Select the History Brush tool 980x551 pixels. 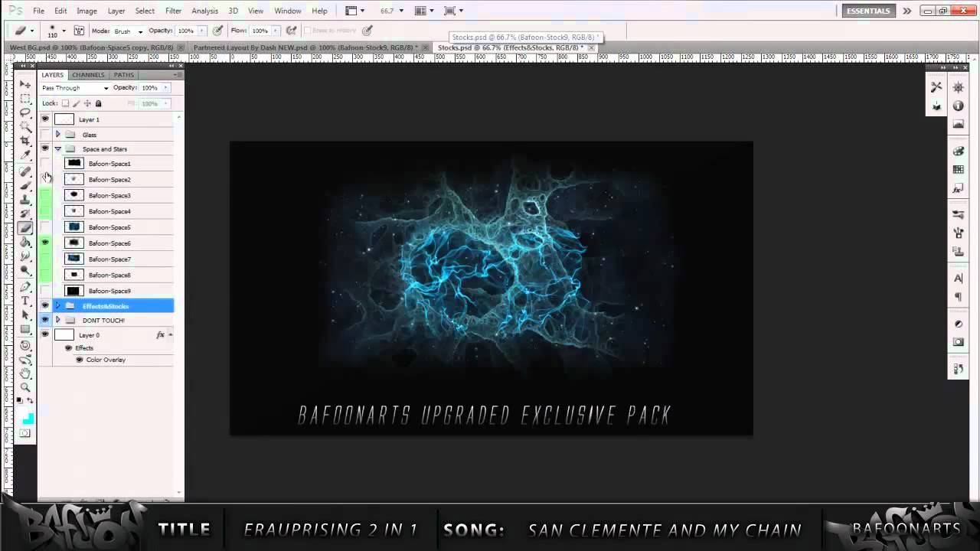click(x=25, y=214)
